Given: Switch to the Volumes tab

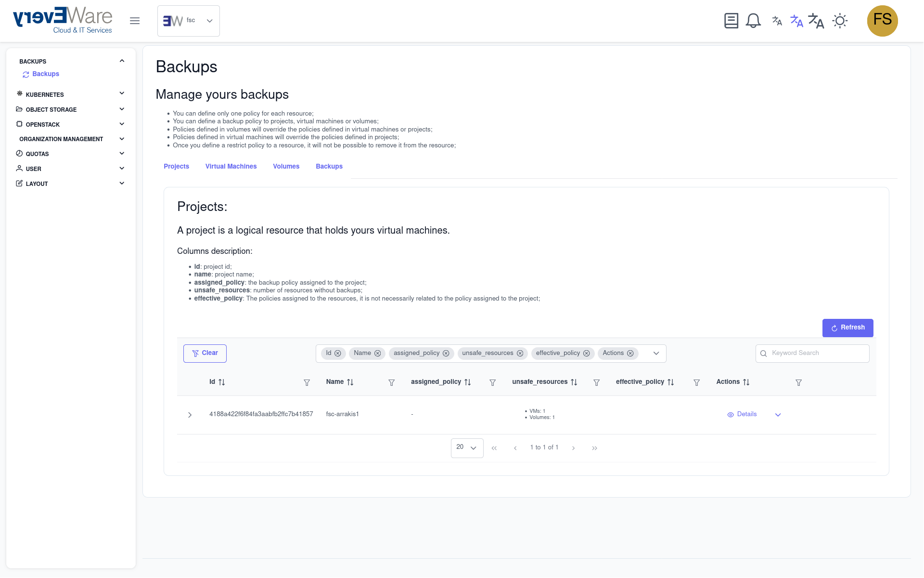Looking at the screenshot, I should point(286,166).
